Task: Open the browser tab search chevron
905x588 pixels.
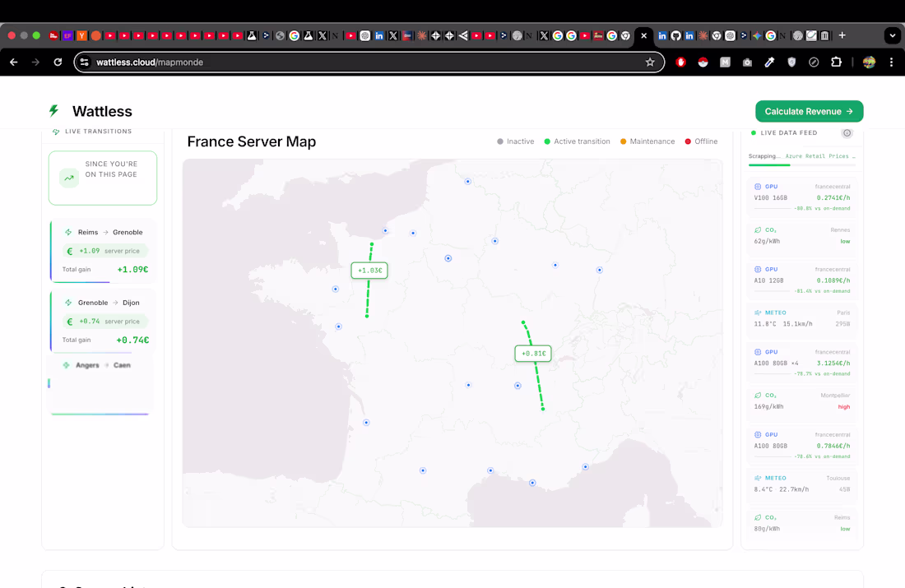Action: (x=892, y=35)
